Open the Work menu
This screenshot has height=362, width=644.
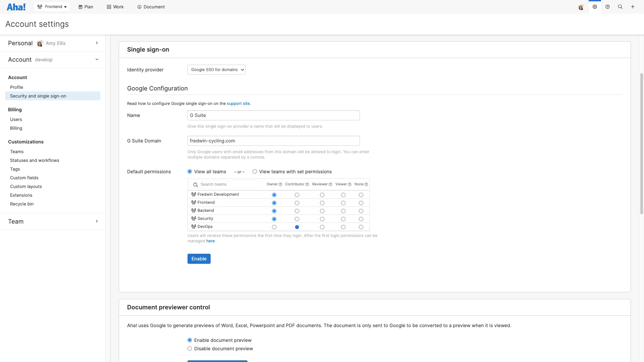(115, 7)
